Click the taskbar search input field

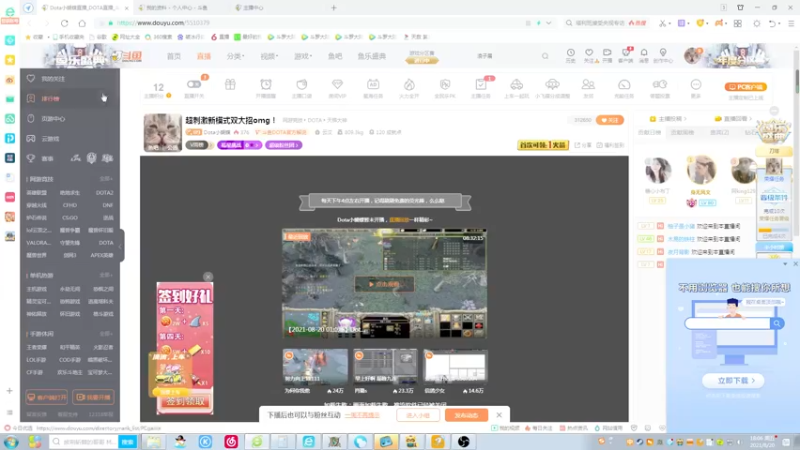(x=85, y=442)
